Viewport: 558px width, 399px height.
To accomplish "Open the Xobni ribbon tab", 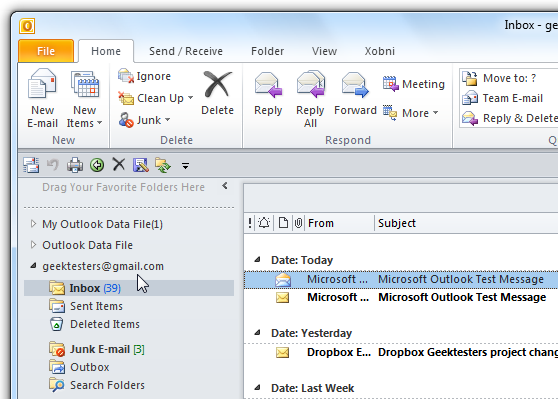I will pyautogui.click(x=379, y=51).
